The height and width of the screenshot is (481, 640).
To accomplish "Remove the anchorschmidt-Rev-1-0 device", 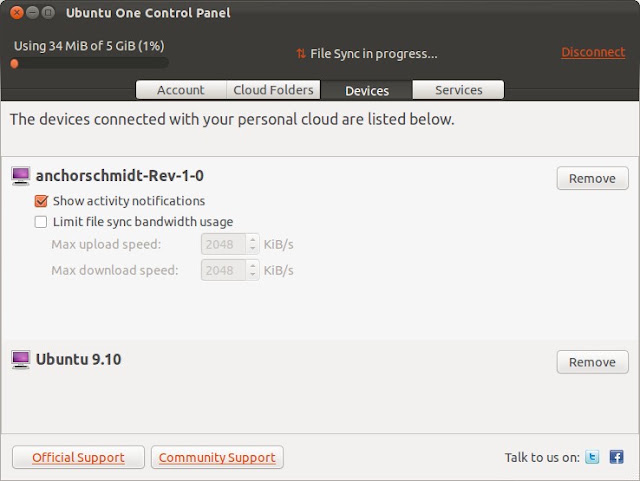I will (x=592, y=178).
